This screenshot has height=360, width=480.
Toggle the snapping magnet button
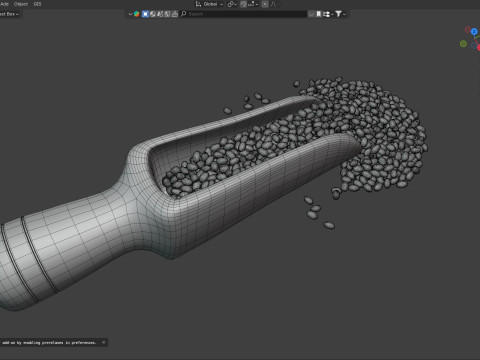243,4
